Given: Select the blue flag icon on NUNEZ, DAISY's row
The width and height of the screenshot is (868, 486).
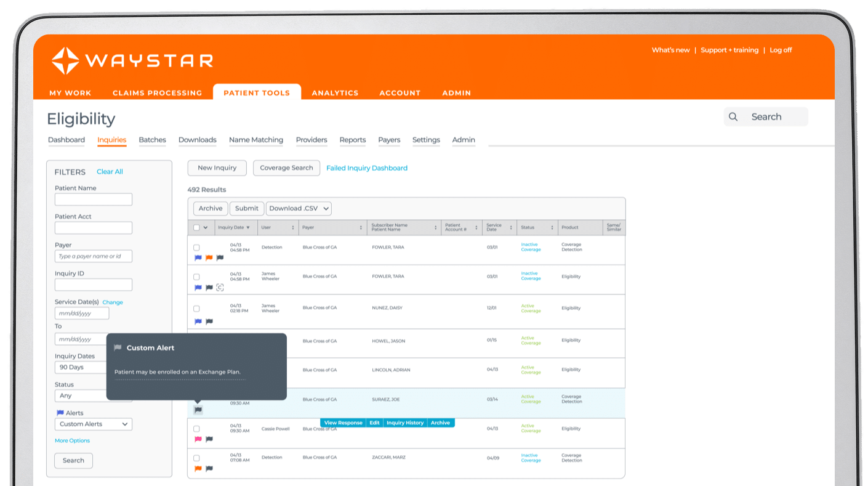Looking at the screenshot, I should click(x=197, y=320).
